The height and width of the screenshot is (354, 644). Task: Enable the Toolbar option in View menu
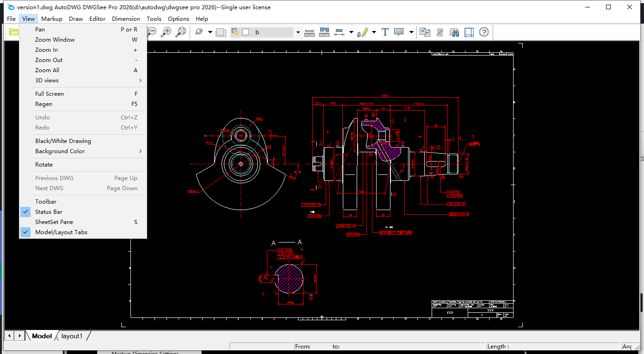coord(83,202)
